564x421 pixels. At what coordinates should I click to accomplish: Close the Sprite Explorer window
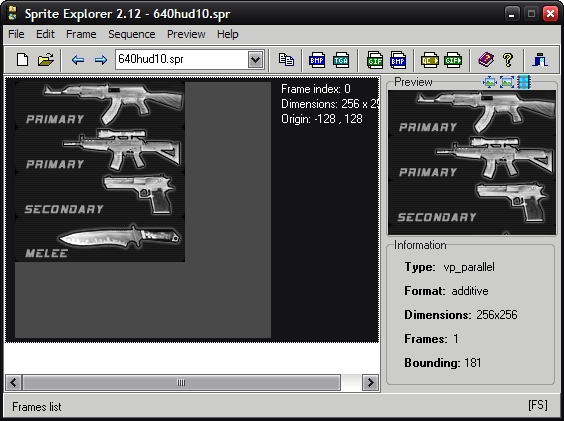pos(550,14)
